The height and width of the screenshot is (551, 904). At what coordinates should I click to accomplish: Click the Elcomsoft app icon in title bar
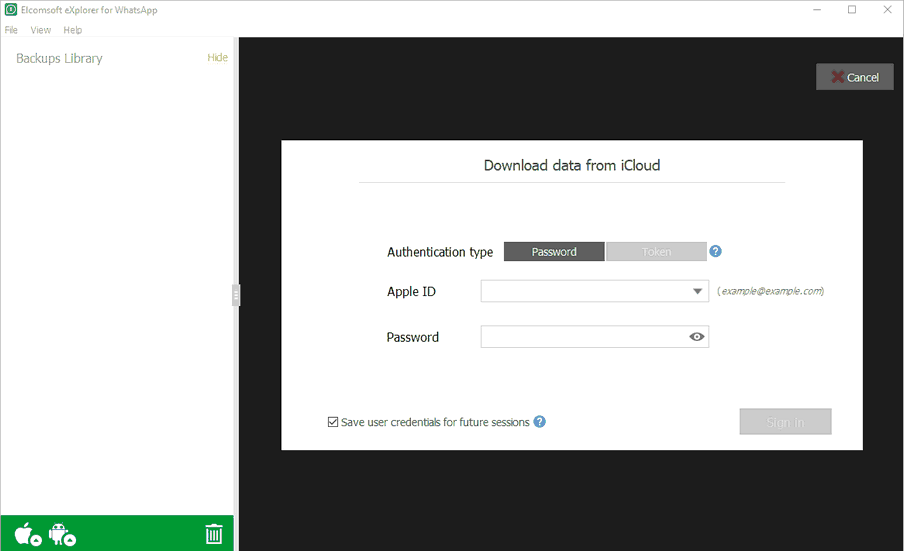pyautogui.click(x=10, y=10)
